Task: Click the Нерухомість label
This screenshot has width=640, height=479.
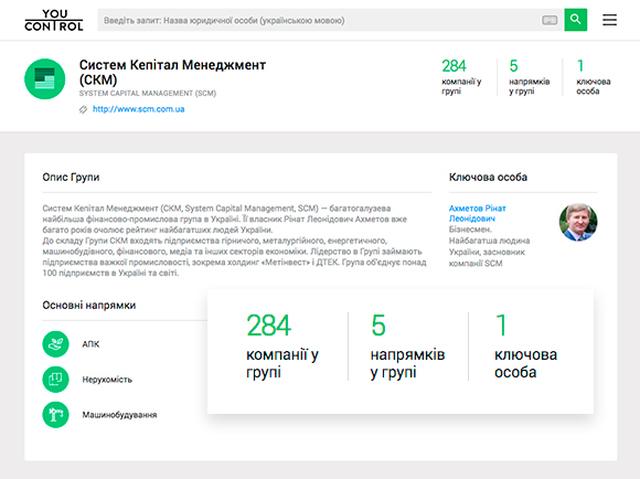Action: (x=107, y=379)
